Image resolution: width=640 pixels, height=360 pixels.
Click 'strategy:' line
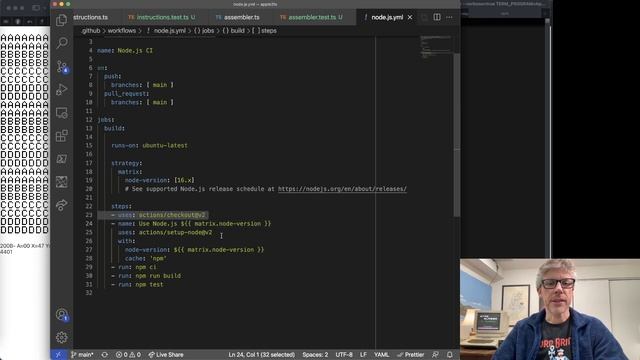(127, 163)
